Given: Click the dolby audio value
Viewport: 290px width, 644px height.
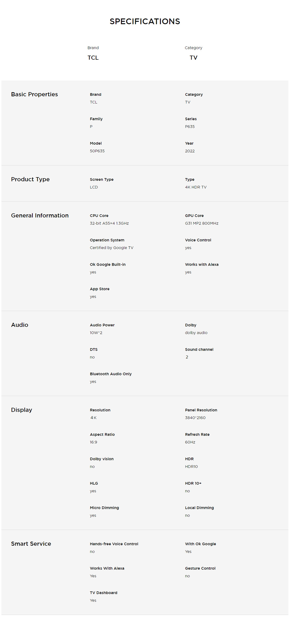Looking at the screenshot, I should [x=196, y=333].
